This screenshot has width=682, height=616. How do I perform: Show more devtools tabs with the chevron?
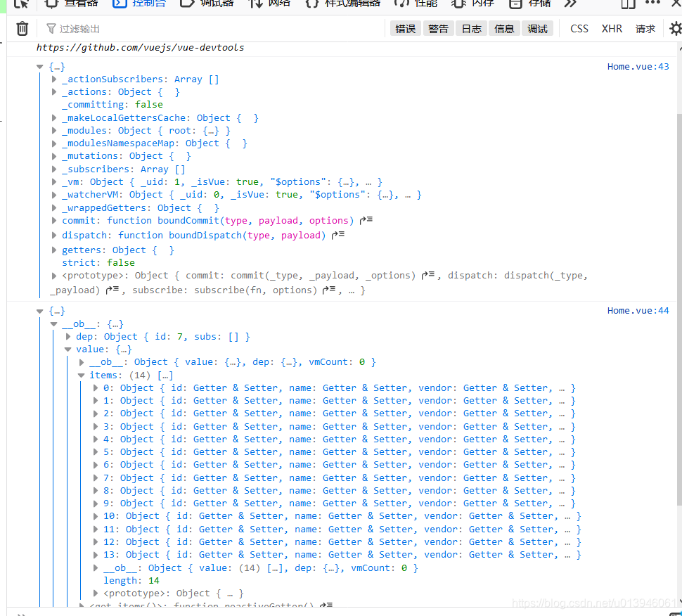coord(570,4)
